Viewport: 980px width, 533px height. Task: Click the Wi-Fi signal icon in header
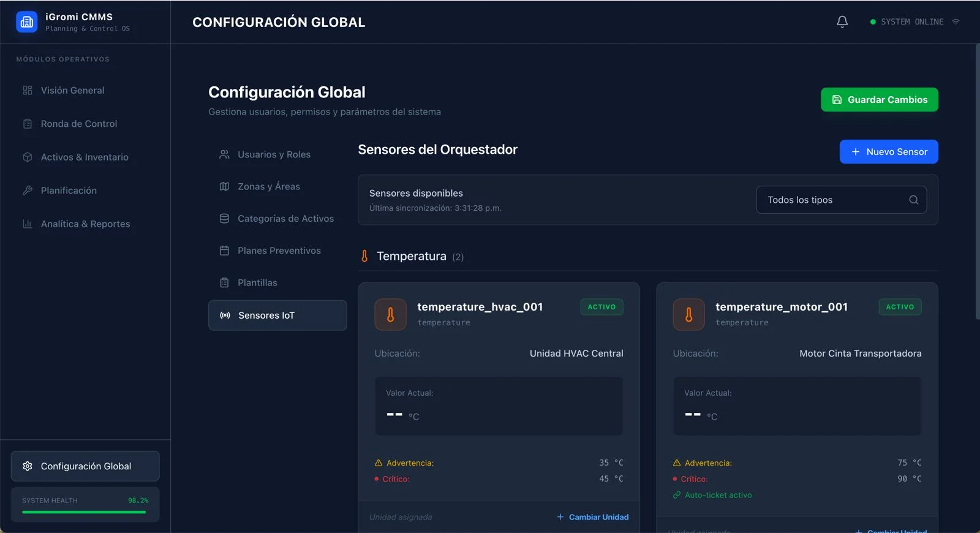(x=956, y=22)
